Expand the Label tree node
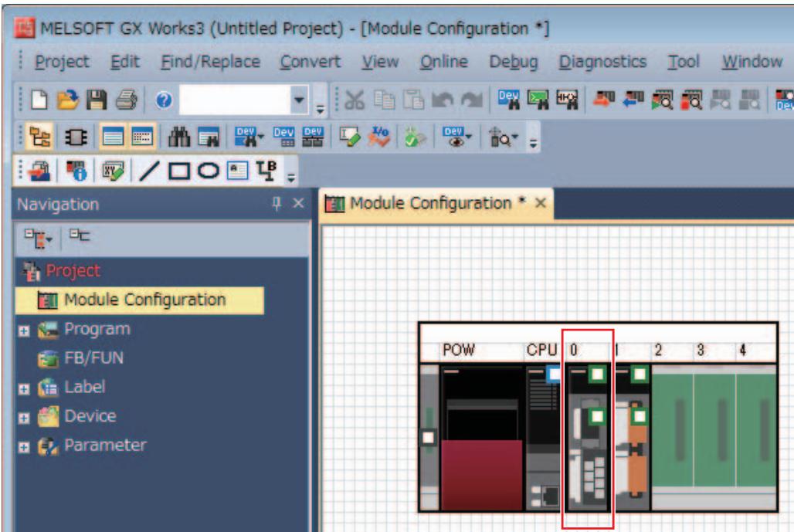 coord(24,389)
